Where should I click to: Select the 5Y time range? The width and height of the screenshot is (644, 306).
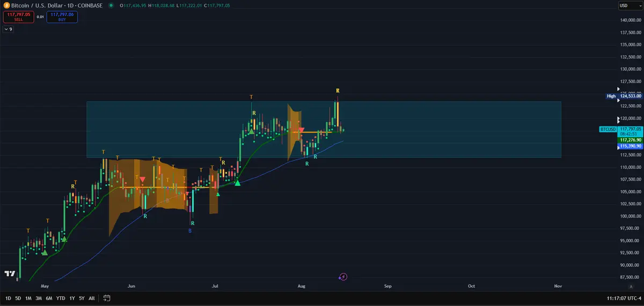(x=82, y=298)
